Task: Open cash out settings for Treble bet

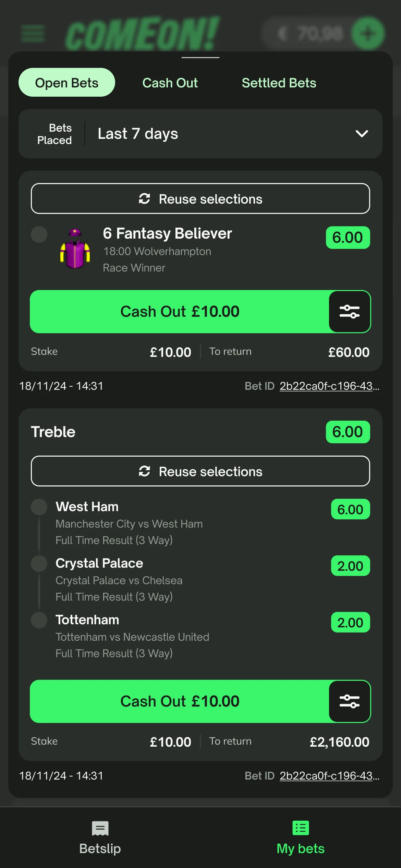Action: point(349,701)
